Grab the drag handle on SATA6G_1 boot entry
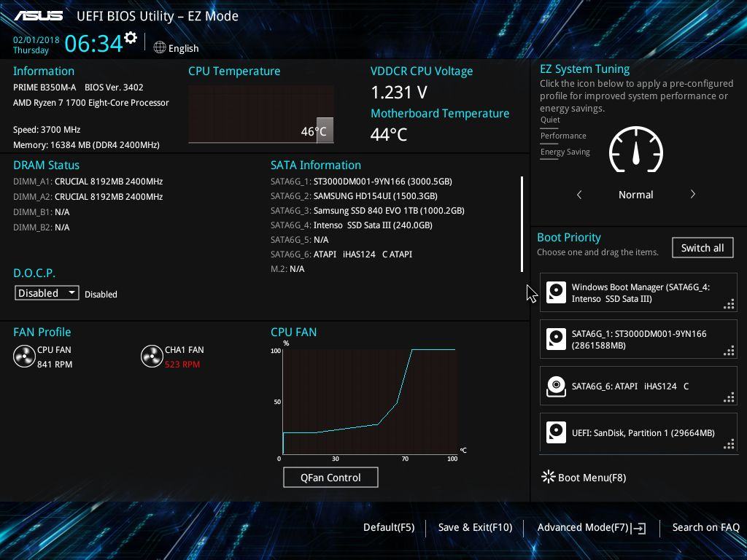Image resolution: width=747 pixels, height=560 pixels. point(729,351)
